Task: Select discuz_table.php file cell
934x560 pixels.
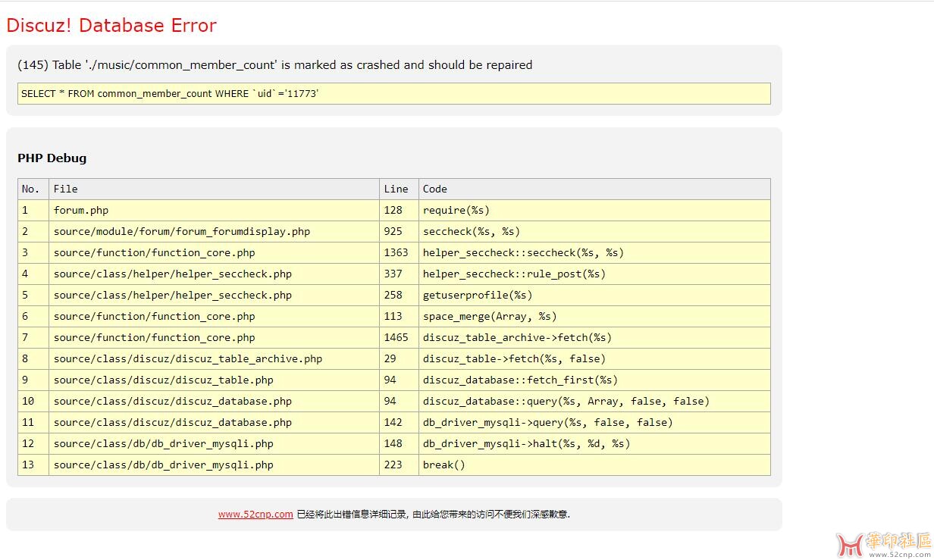Action: [x=215, y=380]
